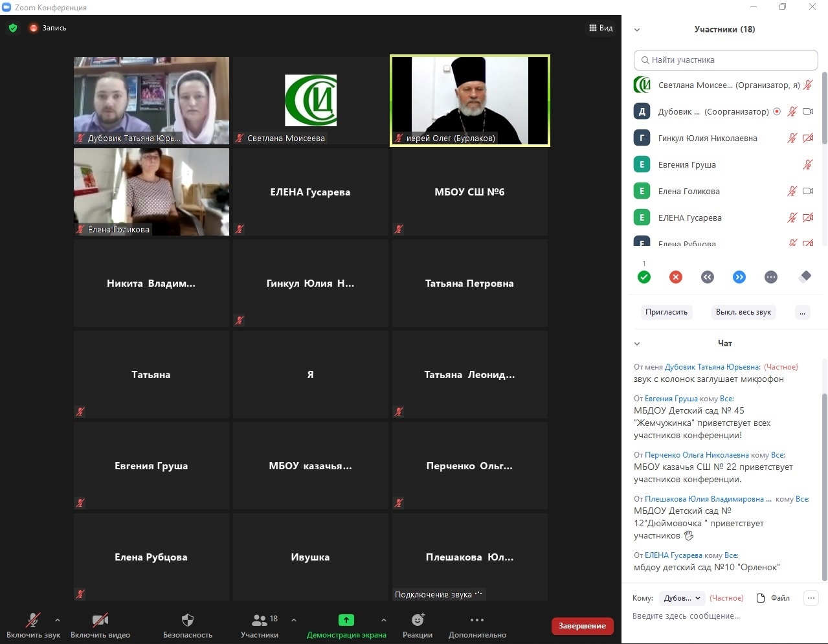Screen dimensions: 828x644
Task: Toggle microphone with Включить звук
Action: (x=33, y=625)
